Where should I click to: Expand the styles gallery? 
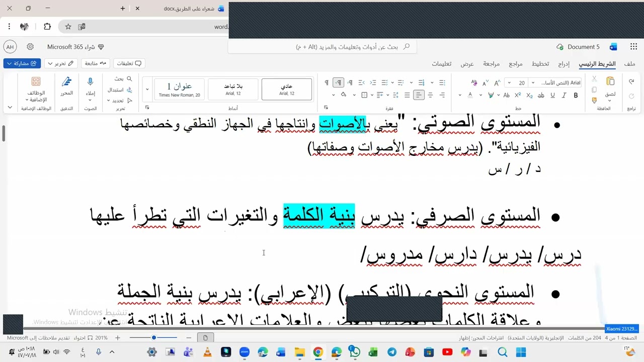[x=147, y=89]
